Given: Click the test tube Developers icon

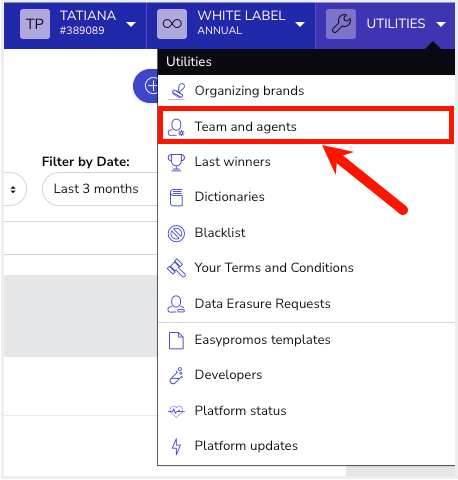Looking at the screenshot, I should [x=176, y=376].
